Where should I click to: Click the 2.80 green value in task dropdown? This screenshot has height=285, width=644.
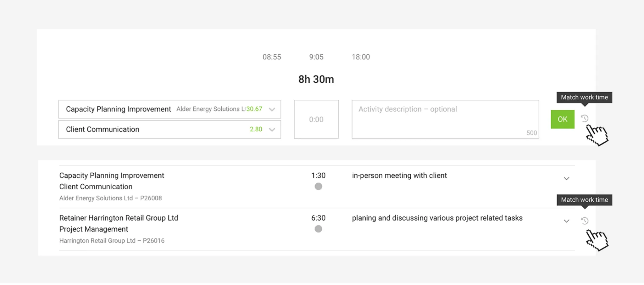coord(256,129)
